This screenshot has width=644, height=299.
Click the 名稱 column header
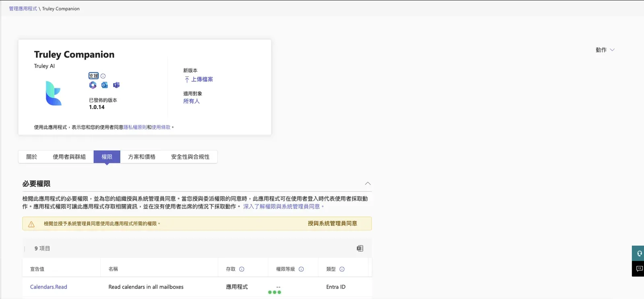(x=113, y=269)
